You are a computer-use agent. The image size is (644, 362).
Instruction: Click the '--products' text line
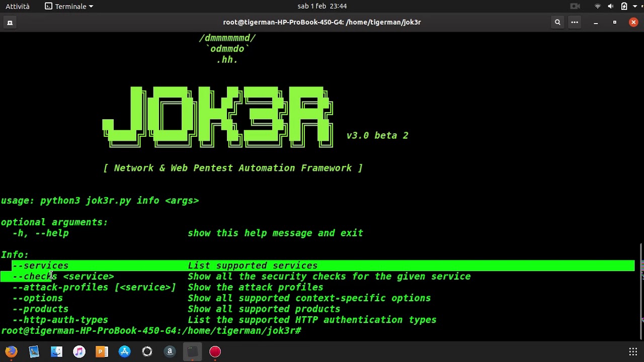pos(40,309)
